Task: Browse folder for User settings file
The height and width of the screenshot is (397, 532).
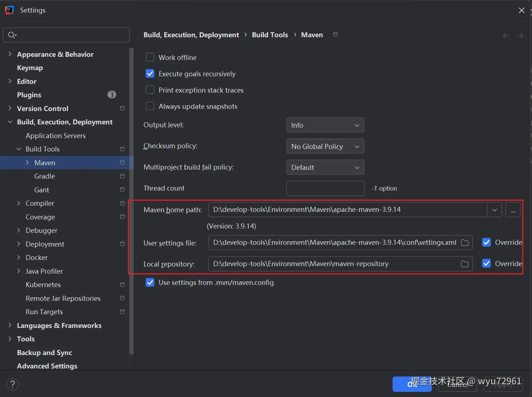Action: point(465,243)
